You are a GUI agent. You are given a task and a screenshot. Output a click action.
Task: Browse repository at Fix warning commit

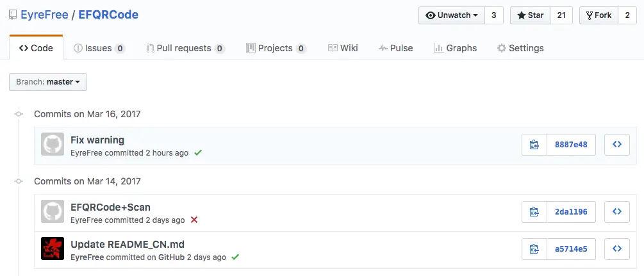tap(617, 145)
